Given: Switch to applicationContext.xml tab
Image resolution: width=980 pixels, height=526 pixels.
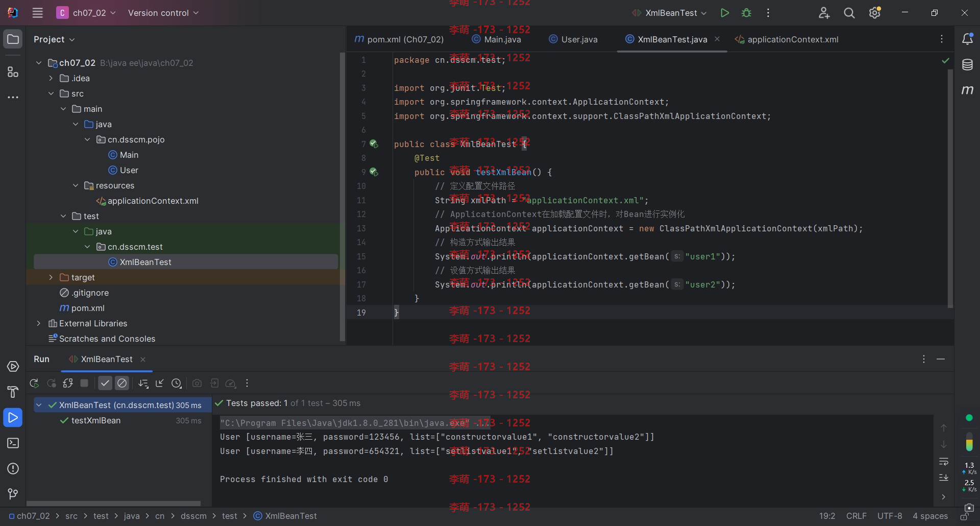Looking at the screenshot, I should 787,39.
